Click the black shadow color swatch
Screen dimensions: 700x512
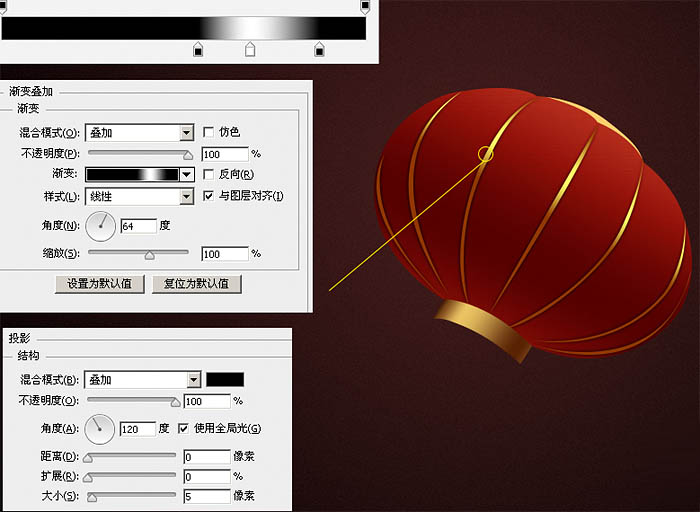coord(225,379)
